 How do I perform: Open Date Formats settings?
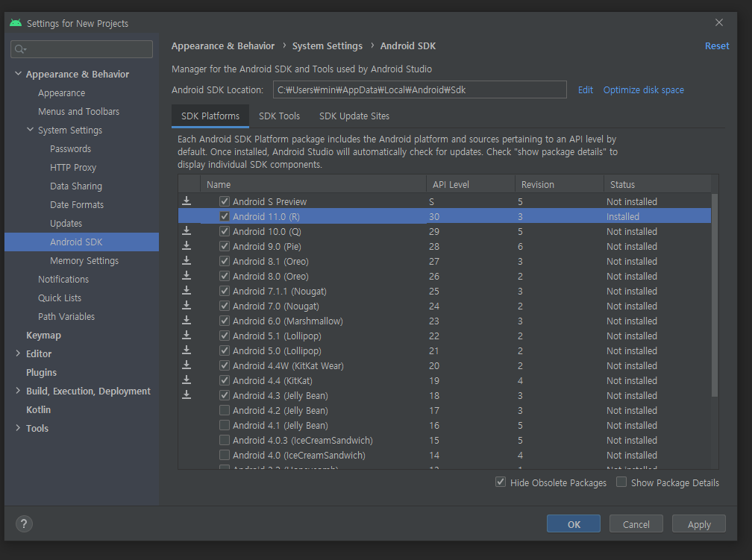(77, 205)
